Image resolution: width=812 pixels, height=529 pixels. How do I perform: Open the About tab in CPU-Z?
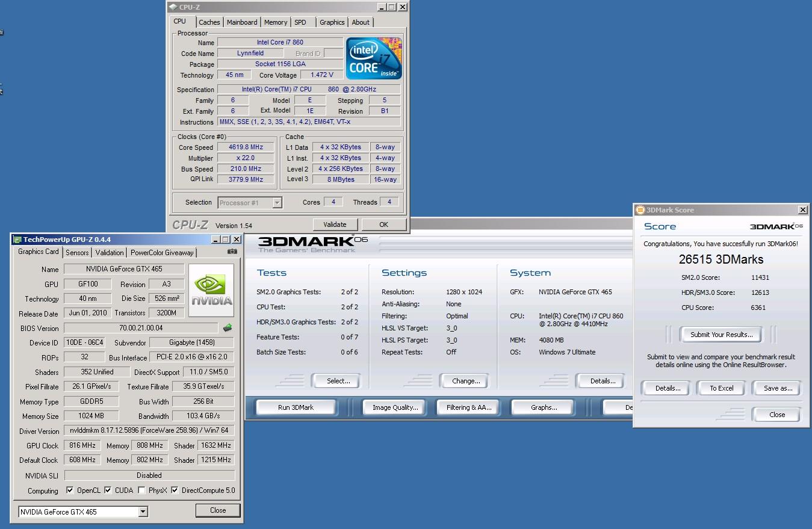361,22
